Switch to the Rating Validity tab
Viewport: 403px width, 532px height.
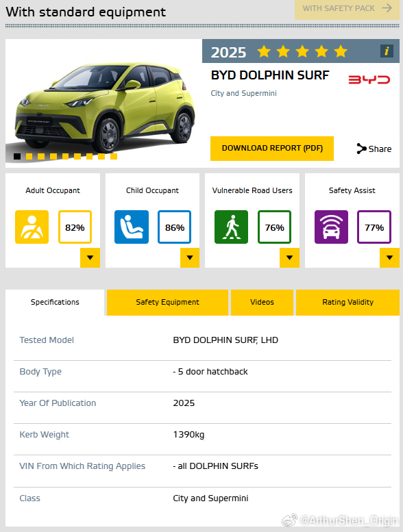tap(347, 303)
